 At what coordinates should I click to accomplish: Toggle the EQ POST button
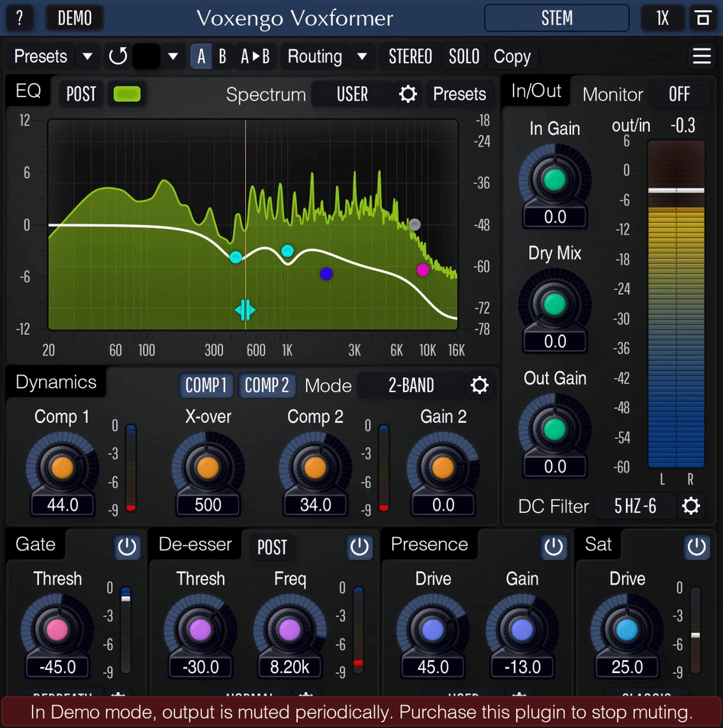click(x=82, y=95)
